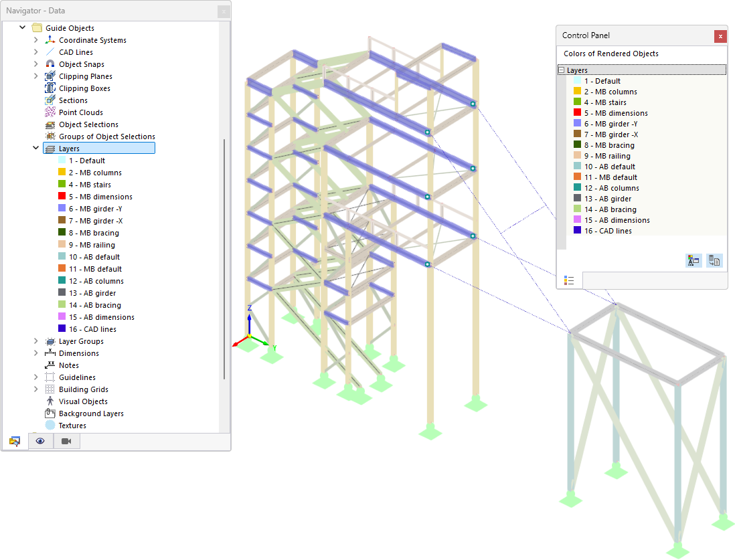The image size is (735, 560).
Task: Click the Guide Objects folder icon
Action: pos(37,27)
